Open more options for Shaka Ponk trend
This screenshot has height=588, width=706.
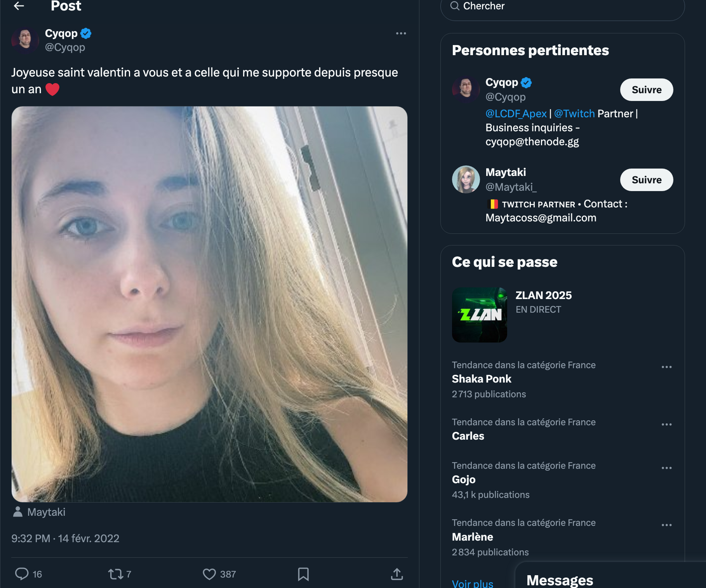point(666,367)
